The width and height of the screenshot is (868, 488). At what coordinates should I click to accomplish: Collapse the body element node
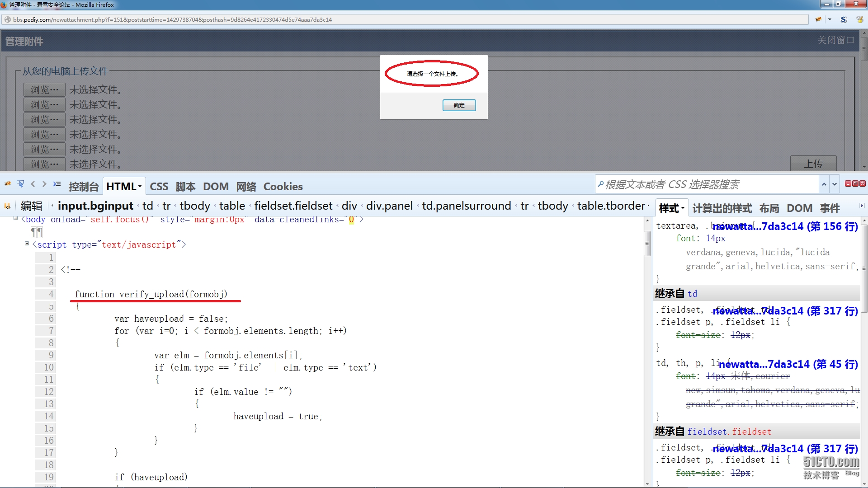click(15, 218)
